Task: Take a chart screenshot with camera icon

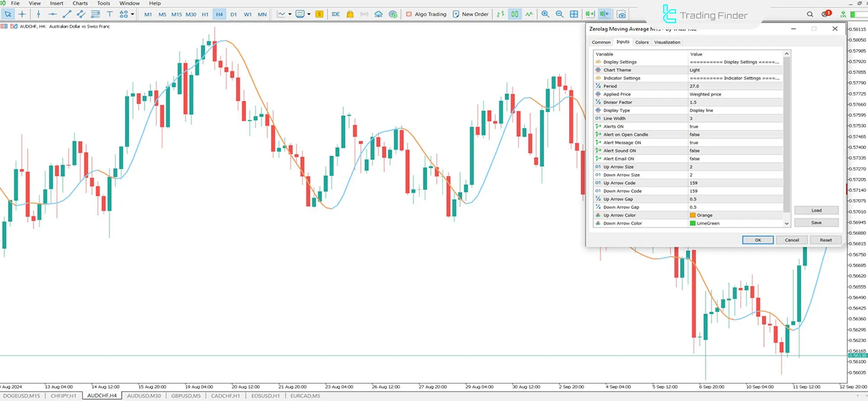Action: point(622,14)
